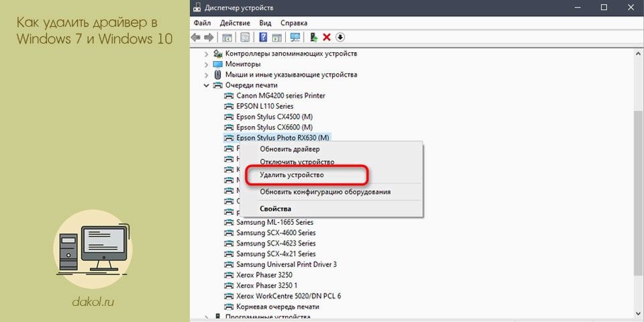The image size is (644, 322).
Task: Toggle the show/hide console tree icon
Action: (227, 38)
